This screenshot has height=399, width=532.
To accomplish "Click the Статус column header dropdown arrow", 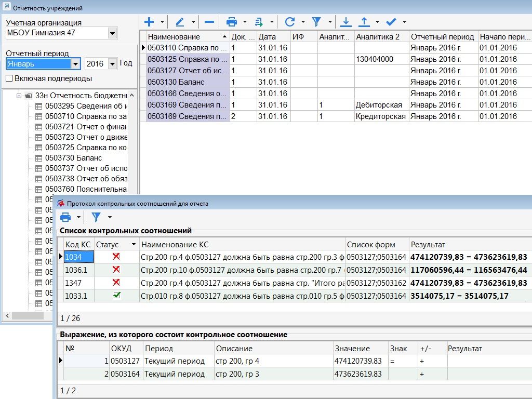I will [134, 244].
